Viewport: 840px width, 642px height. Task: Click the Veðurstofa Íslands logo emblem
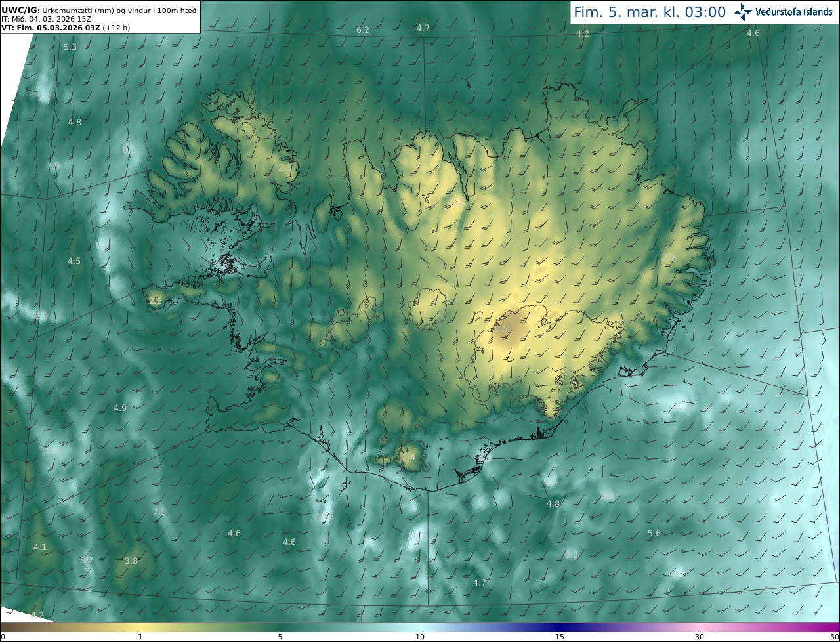743,12
